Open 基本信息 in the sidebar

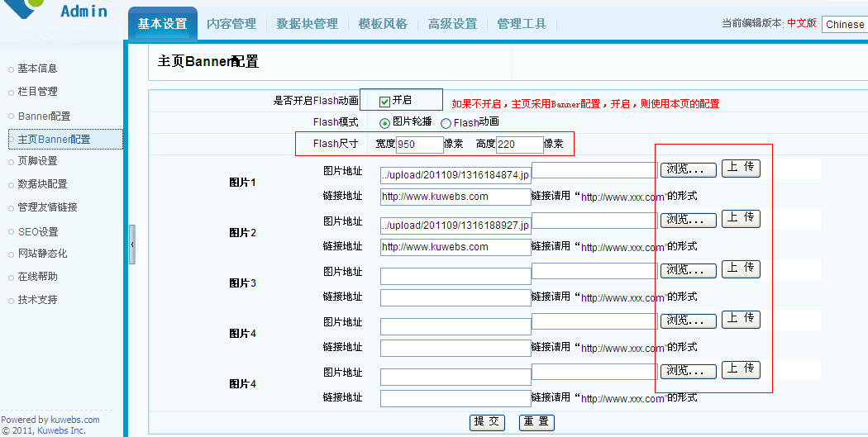pos(37,69)
